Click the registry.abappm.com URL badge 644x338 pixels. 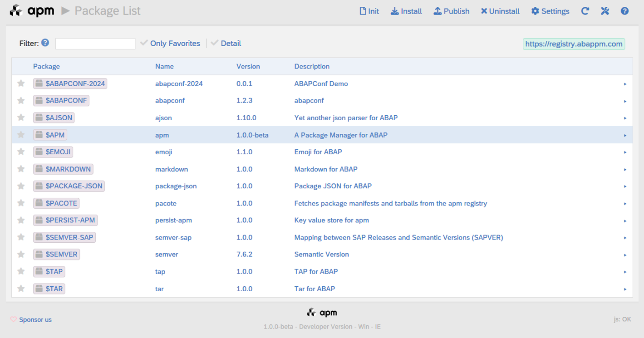[574, 44]
